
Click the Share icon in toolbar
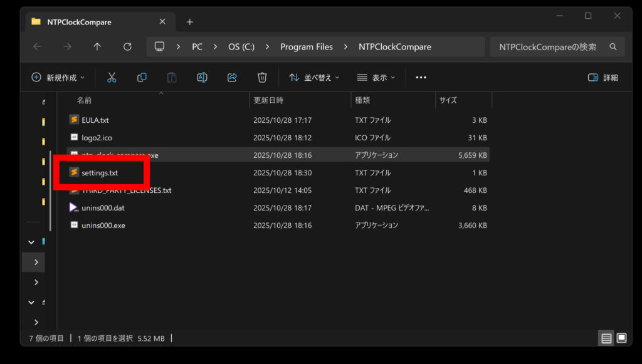[232, 78]
